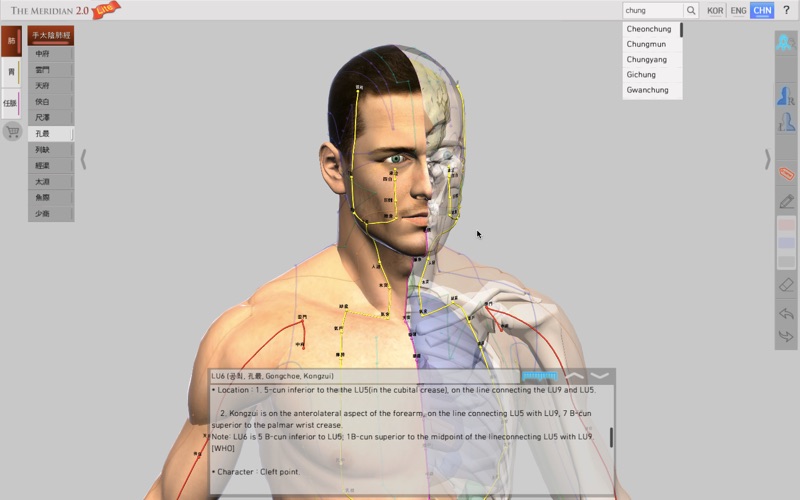
Task: Click the blue ruler icon in info panel
Action: pos(539,376)
